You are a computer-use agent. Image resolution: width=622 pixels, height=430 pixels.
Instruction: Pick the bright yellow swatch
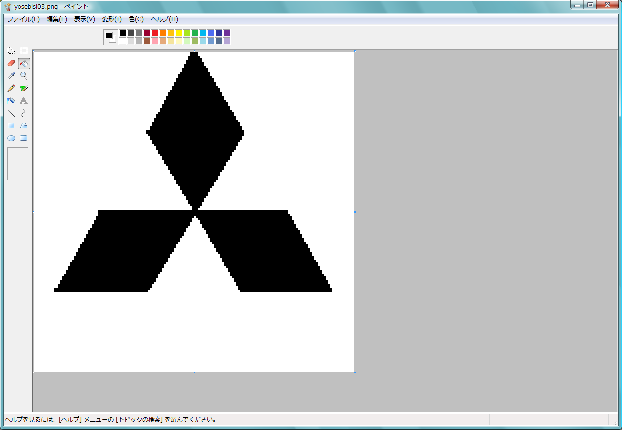(179, 33)
